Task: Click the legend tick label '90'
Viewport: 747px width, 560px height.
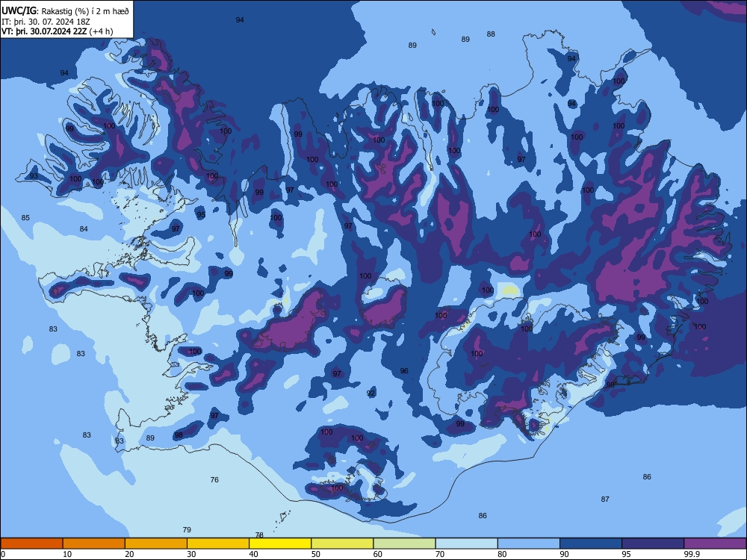Action: (564, 554)
